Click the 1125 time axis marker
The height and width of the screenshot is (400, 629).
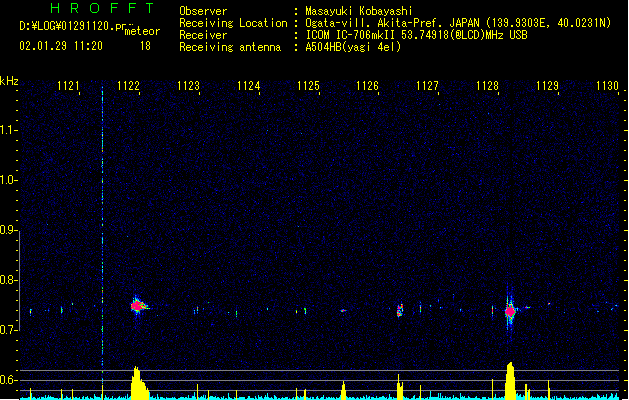point(308,86)
